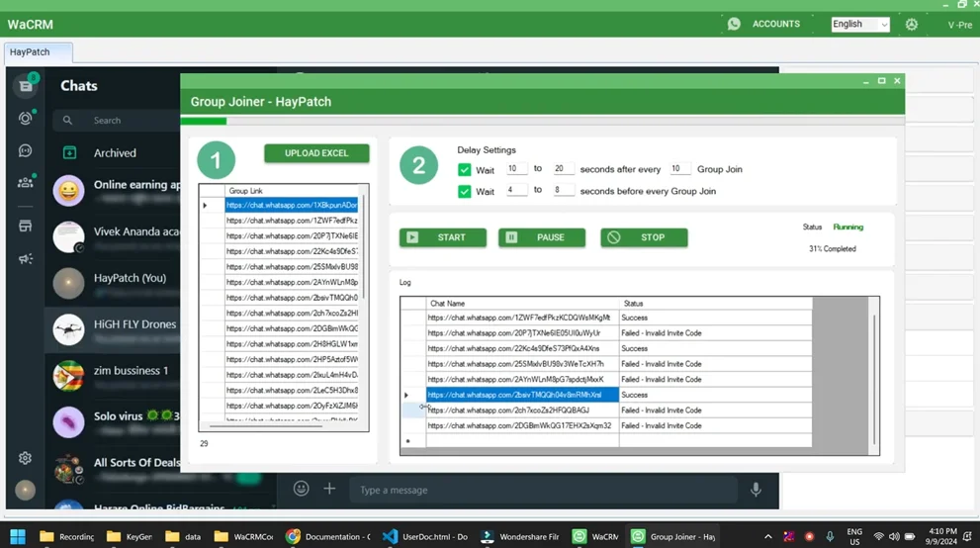Toggle wait before every Group Join checkbox
The image size is (980, 548).
465,191
